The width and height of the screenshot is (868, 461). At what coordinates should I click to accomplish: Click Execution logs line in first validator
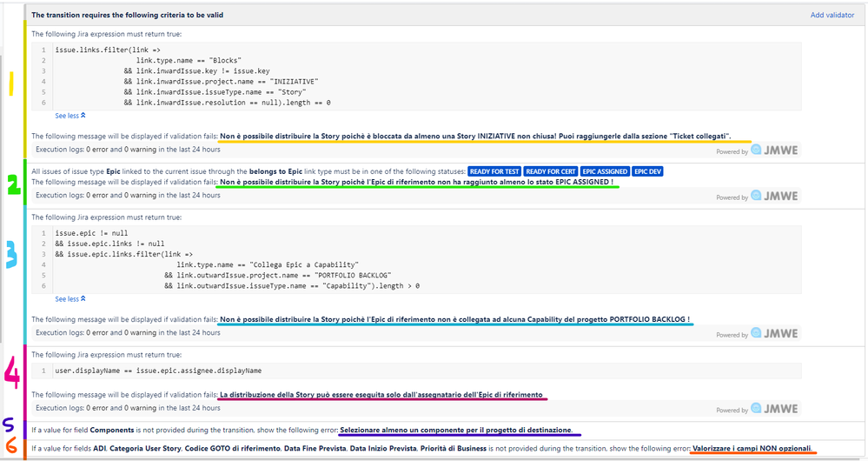point(128,150)
